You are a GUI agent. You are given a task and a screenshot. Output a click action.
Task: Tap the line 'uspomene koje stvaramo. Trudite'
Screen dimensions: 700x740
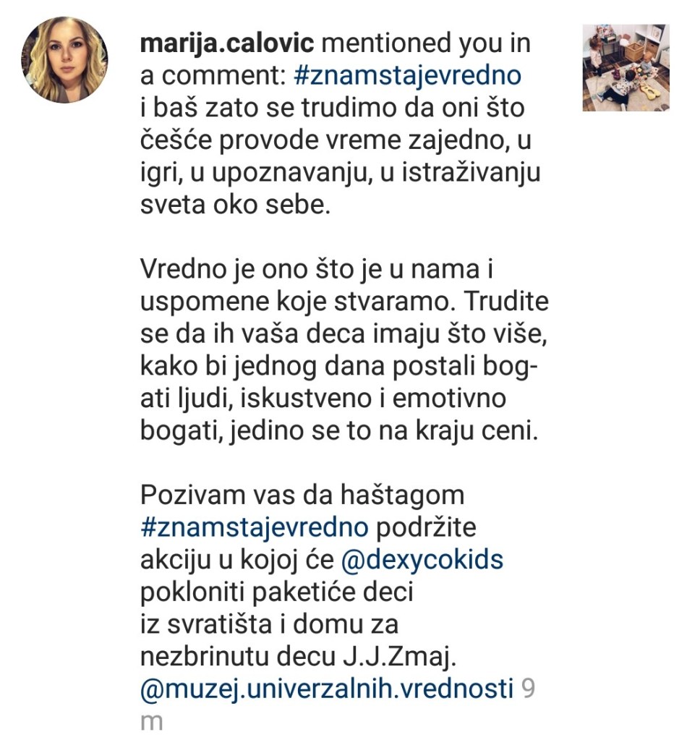pos(344,302)
